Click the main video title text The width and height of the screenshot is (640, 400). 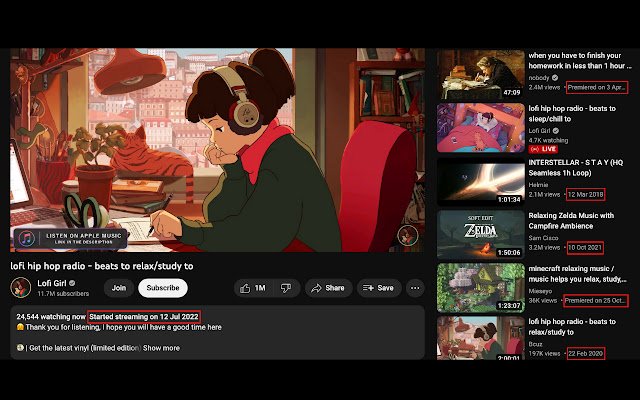pyautogui.click(x=102, y=266)
